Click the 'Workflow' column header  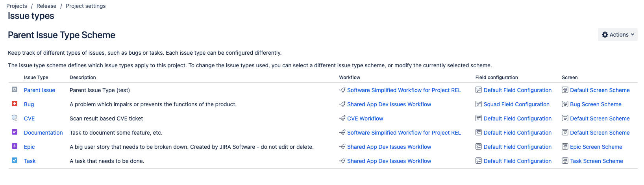(x=350, y=78)
